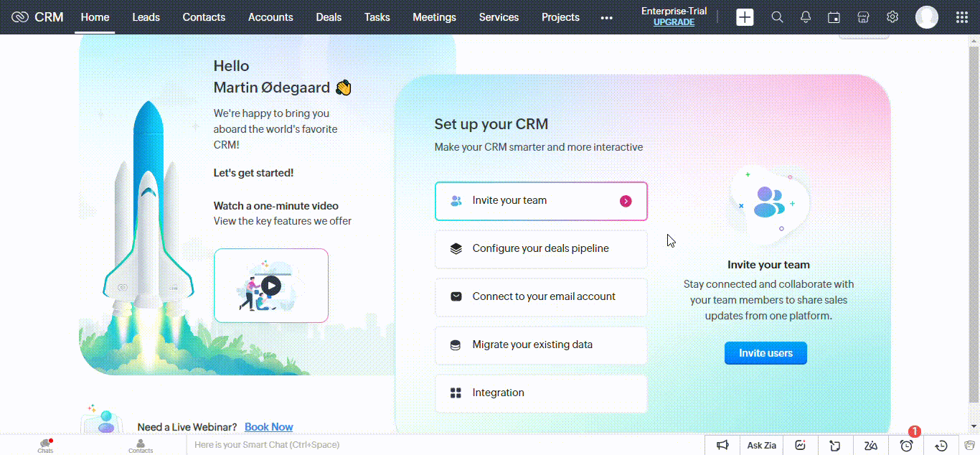
Task: Open the Zia insights chart icon
Action: (800, 445)
